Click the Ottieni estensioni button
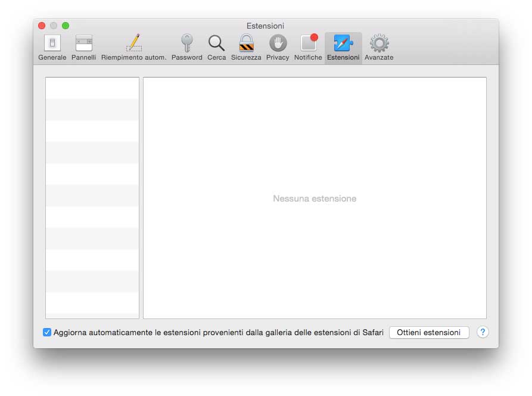 (x=429, y=332)
